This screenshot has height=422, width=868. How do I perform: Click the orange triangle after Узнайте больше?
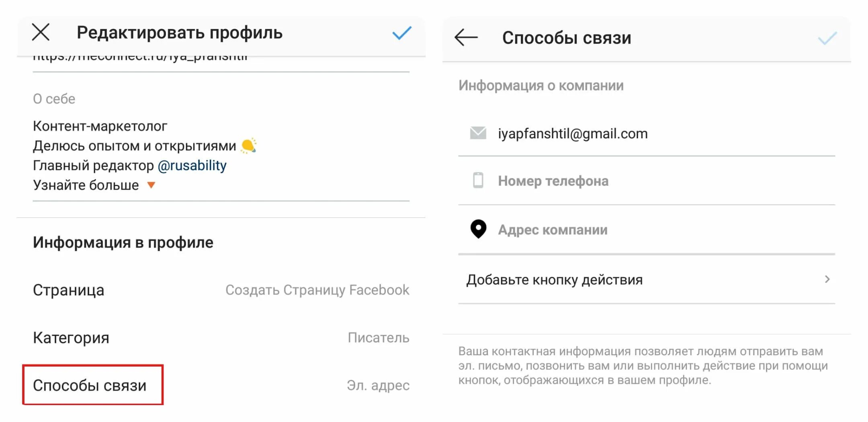coord(151,185)
